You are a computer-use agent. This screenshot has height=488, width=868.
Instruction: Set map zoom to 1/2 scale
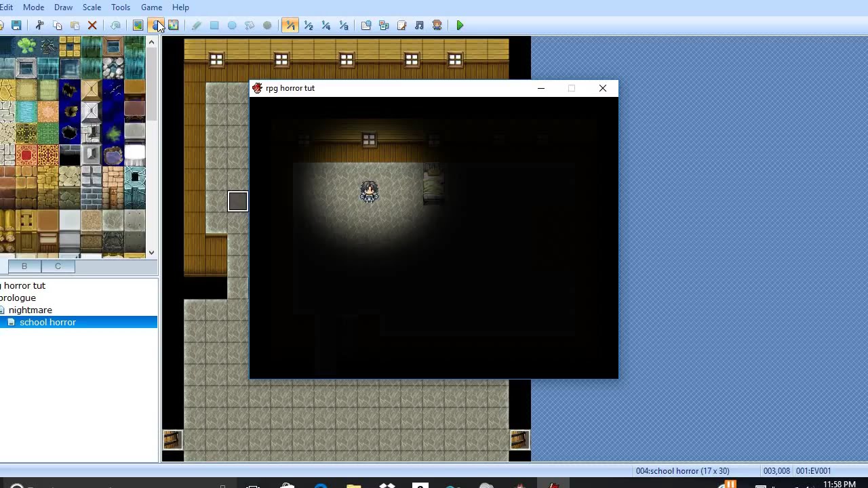(308, 26)
